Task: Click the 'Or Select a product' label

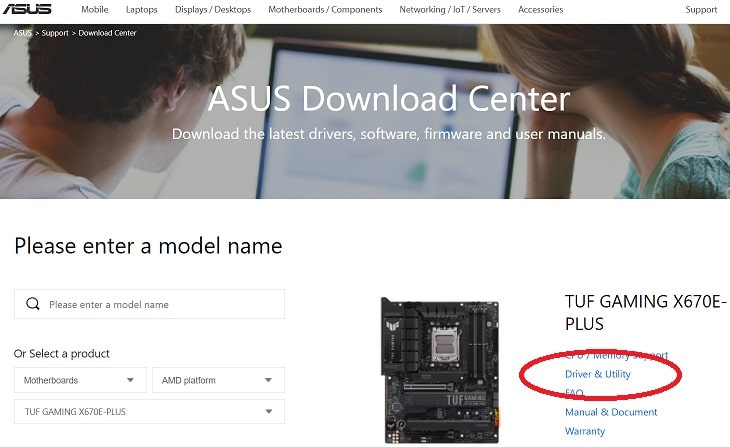Action: pyautogui.click(x=61, y=353)
